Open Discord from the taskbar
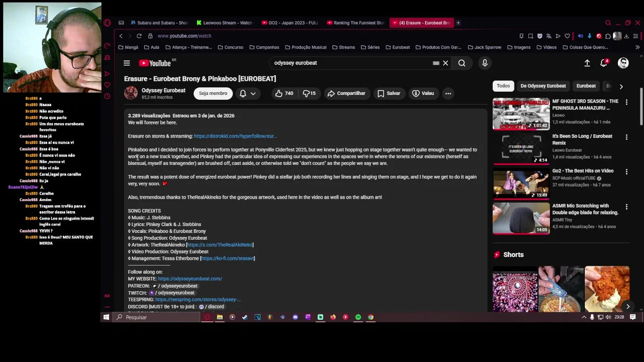The width and height of the screenshot is (644, 362). (x=295, y=317)
